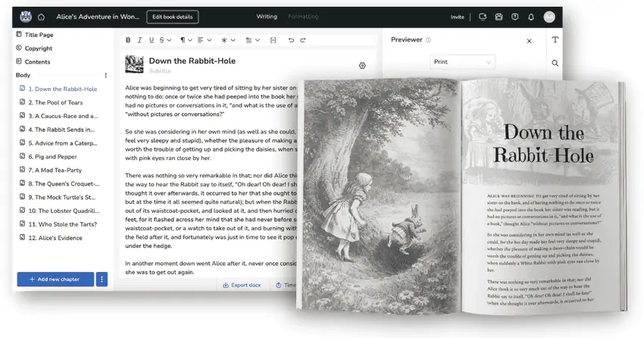Open the screen-with-sparkle icon in top bar
This screenshot has height=338, width=644.
[x=483, y=17]
